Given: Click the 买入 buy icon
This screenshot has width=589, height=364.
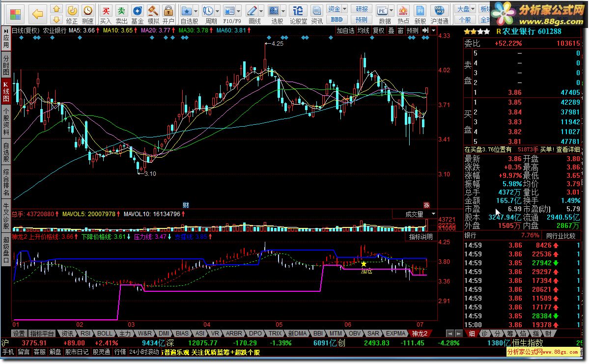Looking at the screenshot, I should click(x=106, y=15).
